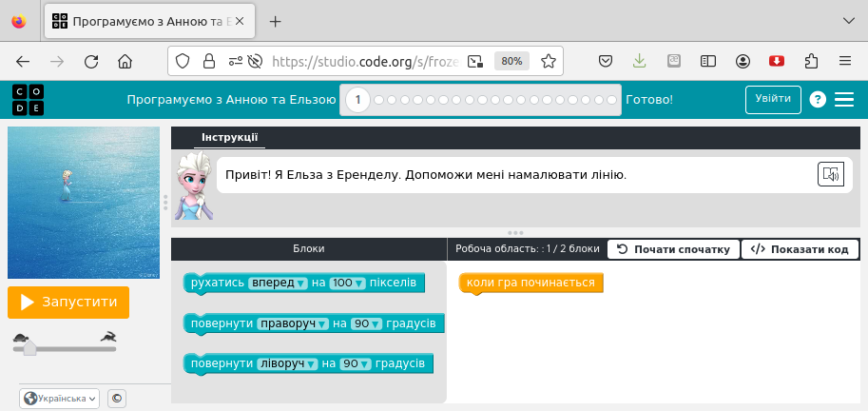Click the Firefox back arrow
Screen dimensions: 868x411
(x=23, y=61)
